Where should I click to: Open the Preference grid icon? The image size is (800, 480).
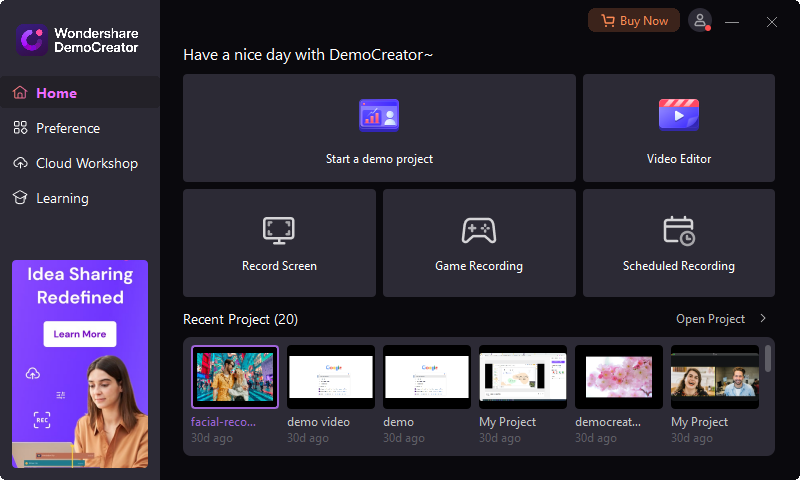coord(20,128)
